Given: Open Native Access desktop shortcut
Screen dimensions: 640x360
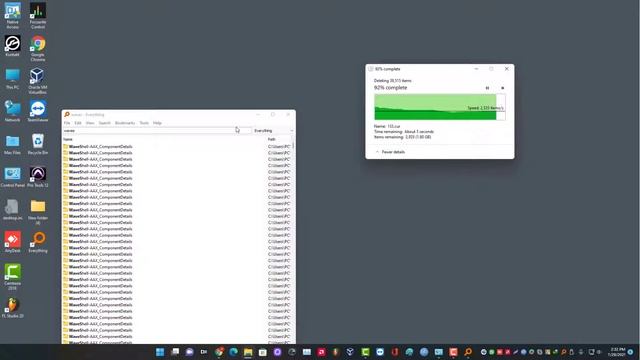Looking at the screenshot, I should (13, 16).
